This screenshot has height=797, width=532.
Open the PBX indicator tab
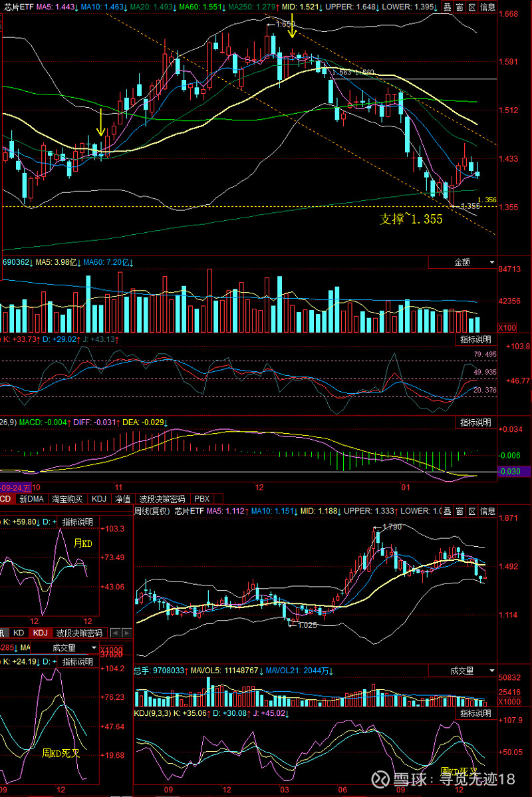tap(201, 498)
